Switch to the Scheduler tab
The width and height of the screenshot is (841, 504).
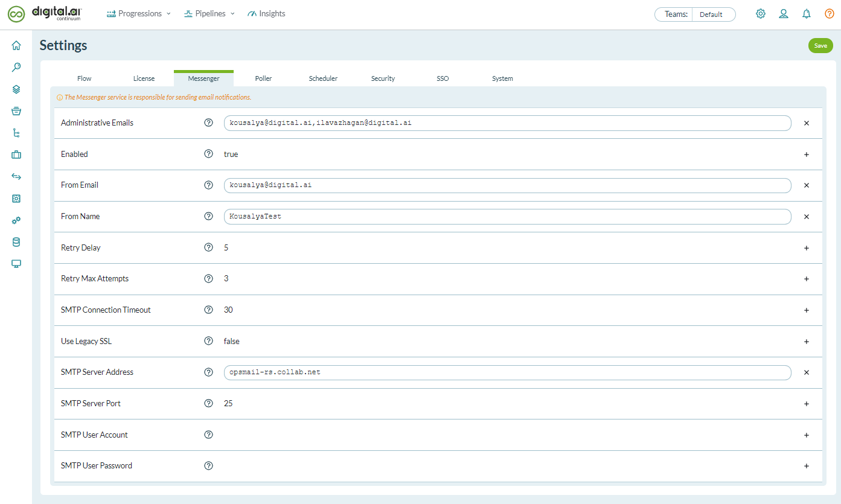[323, 78]
